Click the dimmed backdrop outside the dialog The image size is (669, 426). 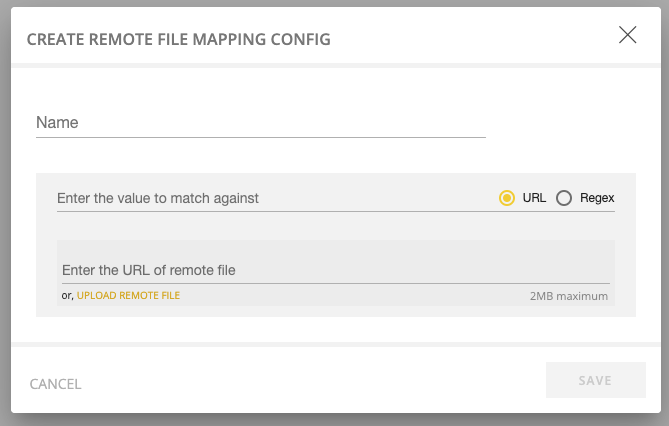click(x=4, y=213)
